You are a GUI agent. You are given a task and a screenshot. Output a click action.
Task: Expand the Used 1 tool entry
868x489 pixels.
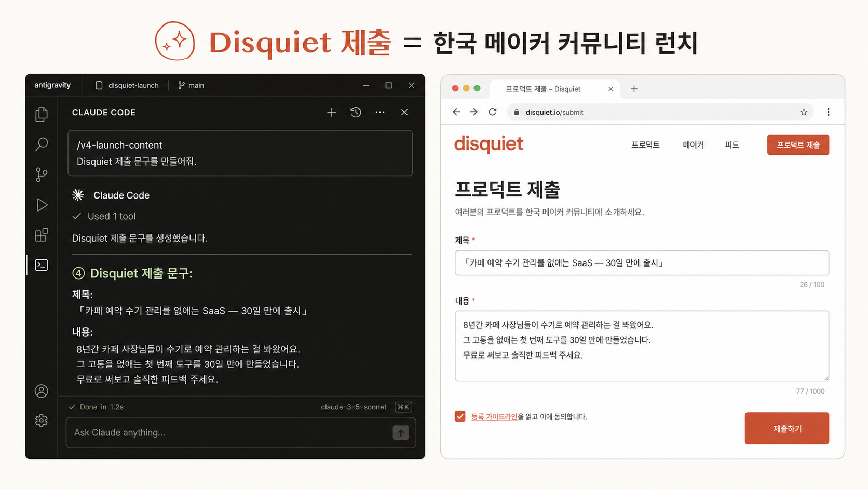(x=104, y=216)
